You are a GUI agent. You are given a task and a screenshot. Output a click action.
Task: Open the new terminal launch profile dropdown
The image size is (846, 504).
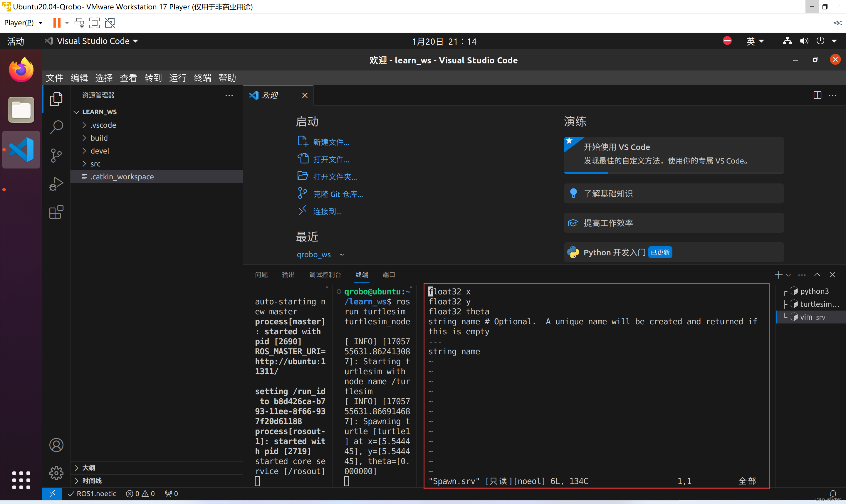click(789, 275)
